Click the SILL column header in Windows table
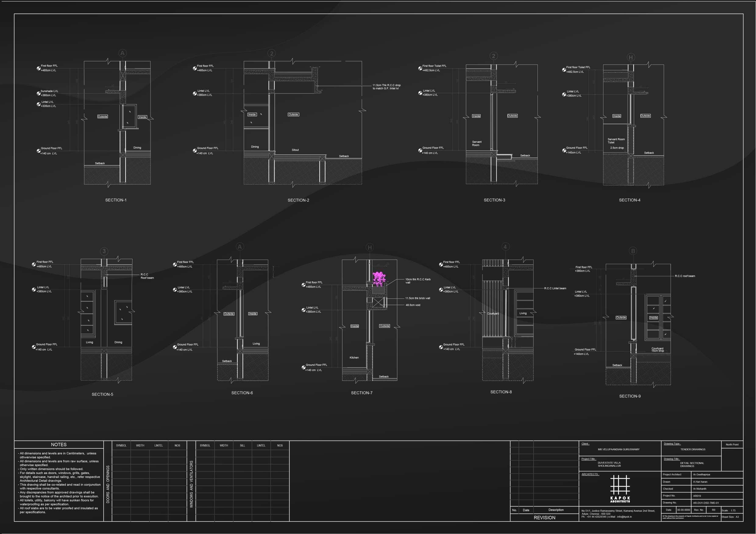This screenshot has width=756, height=534. (x=242, y=445)
